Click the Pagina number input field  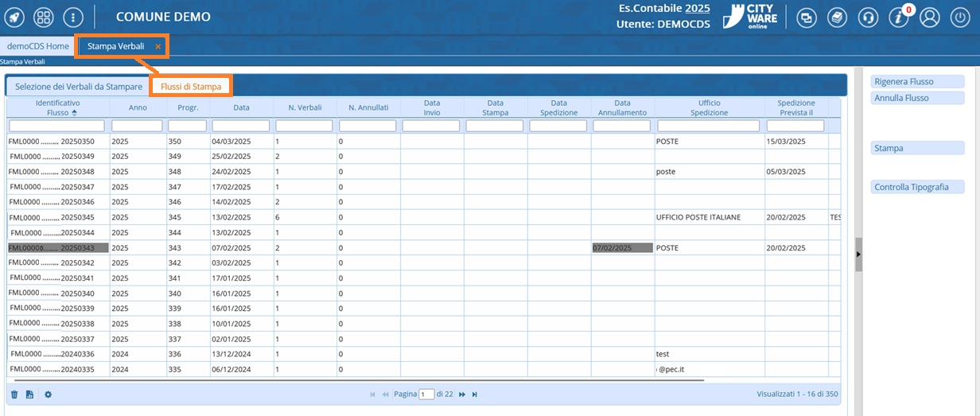coord(427,395)
